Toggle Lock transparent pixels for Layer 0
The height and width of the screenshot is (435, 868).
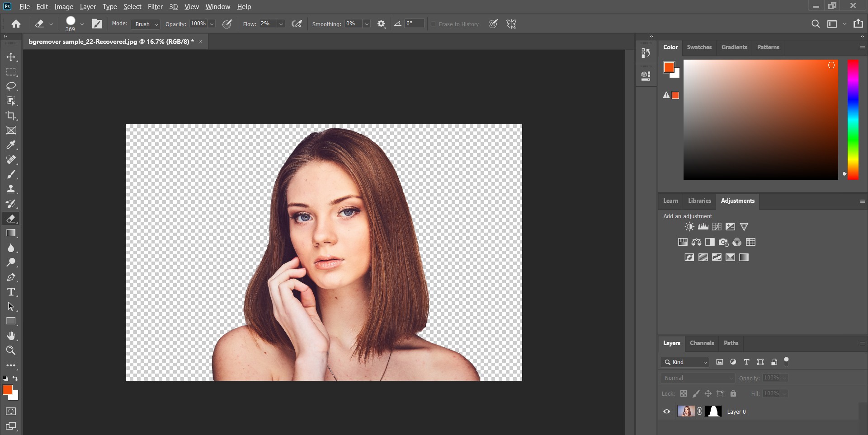(x=684, y=393)
